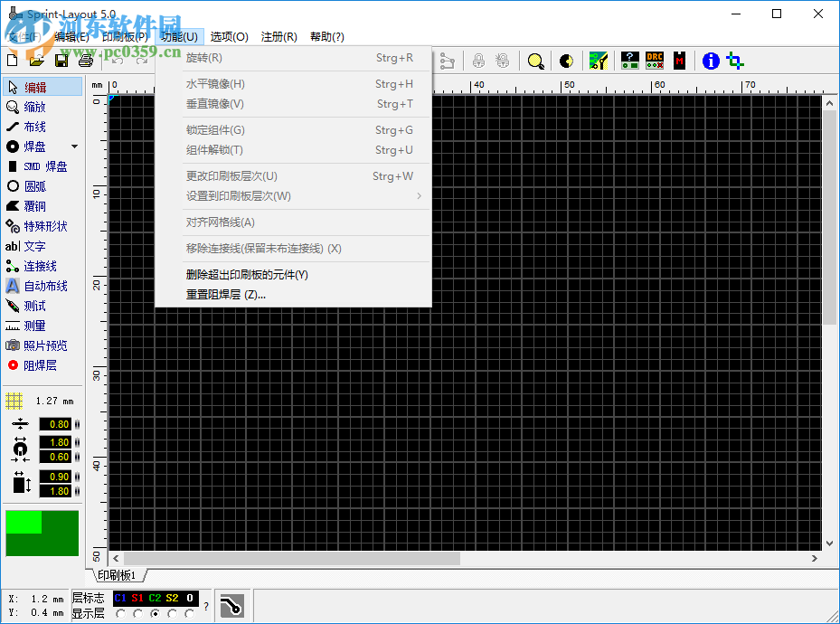The image size is (840, 624).
Task: Open the 帮助(?) menu
Action: click(x=326, y=36)
